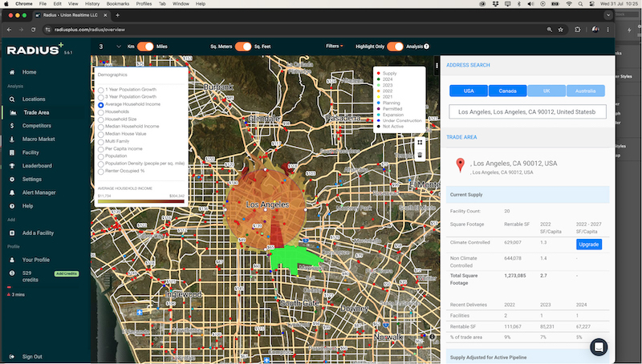Click the blue Upgrade button
This screenshot has height=364, width=642.
588,244
